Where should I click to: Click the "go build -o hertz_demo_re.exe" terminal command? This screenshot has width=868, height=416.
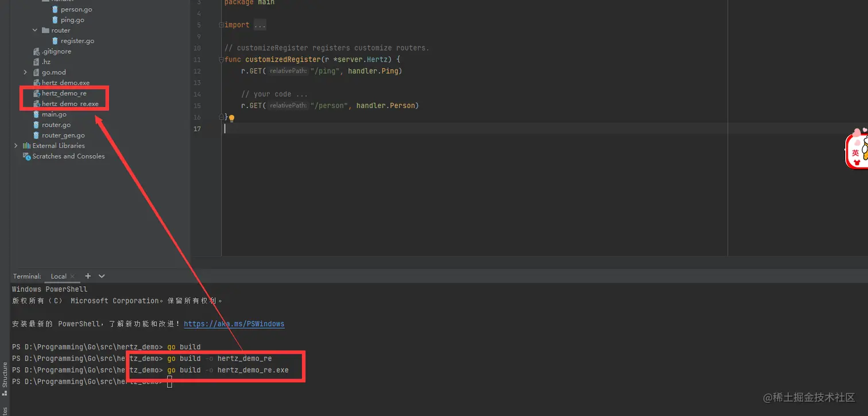pyautogui.click(x=228, y=370)
